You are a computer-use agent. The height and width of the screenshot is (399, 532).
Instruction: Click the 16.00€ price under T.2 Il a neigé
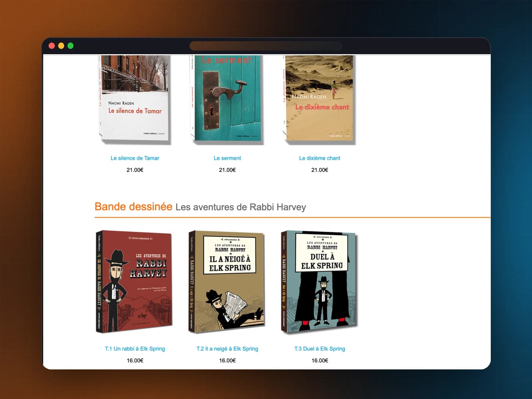227,360
